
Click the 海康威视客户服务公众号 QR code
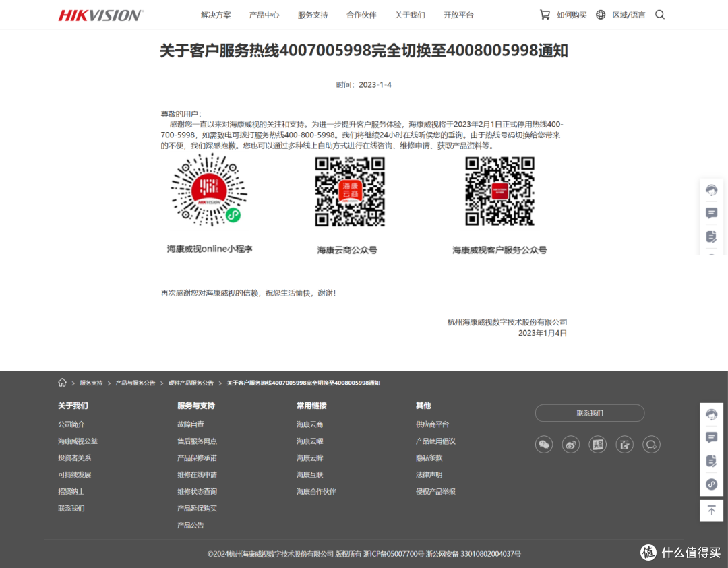click(x=500, y=191)
